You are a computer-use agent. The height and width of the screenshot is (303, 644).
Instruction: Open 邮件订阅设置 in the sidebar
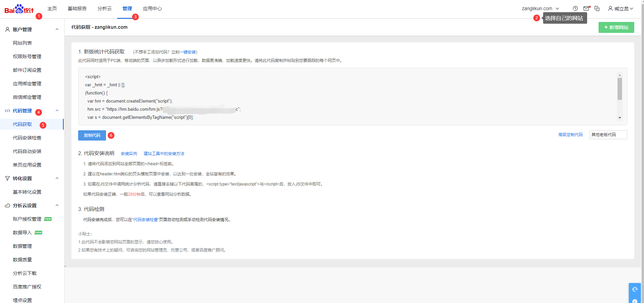tap(27, 70)
